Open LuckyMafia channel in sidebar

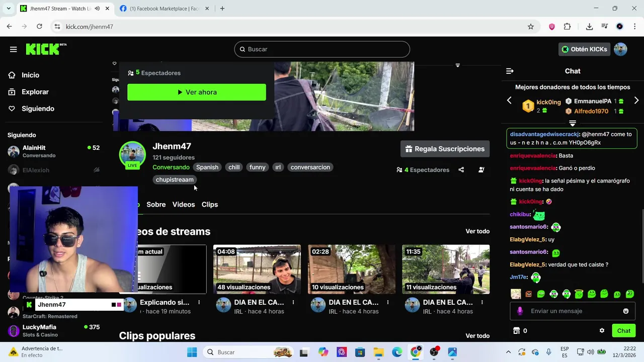[53, 331]
